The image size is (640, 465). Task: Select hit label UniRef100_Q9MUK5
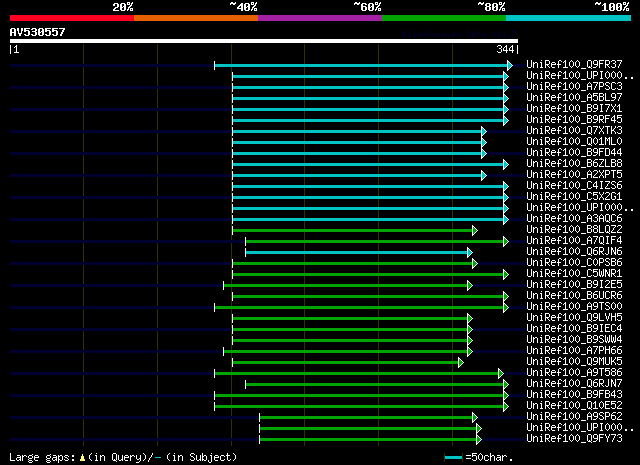[x=574, y=361]
